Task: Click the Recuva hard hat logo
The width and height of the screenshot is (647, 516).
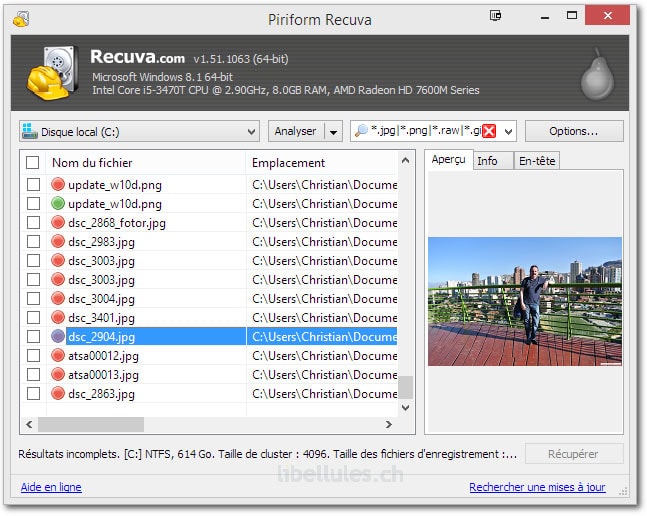Action: pos(48,72)
